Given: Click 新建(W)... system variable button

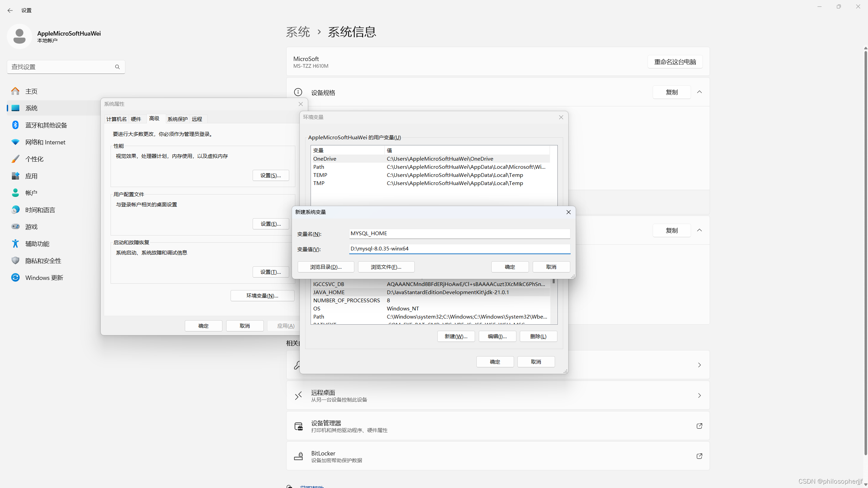Looking at the screenshot, I should pos(456,337).
